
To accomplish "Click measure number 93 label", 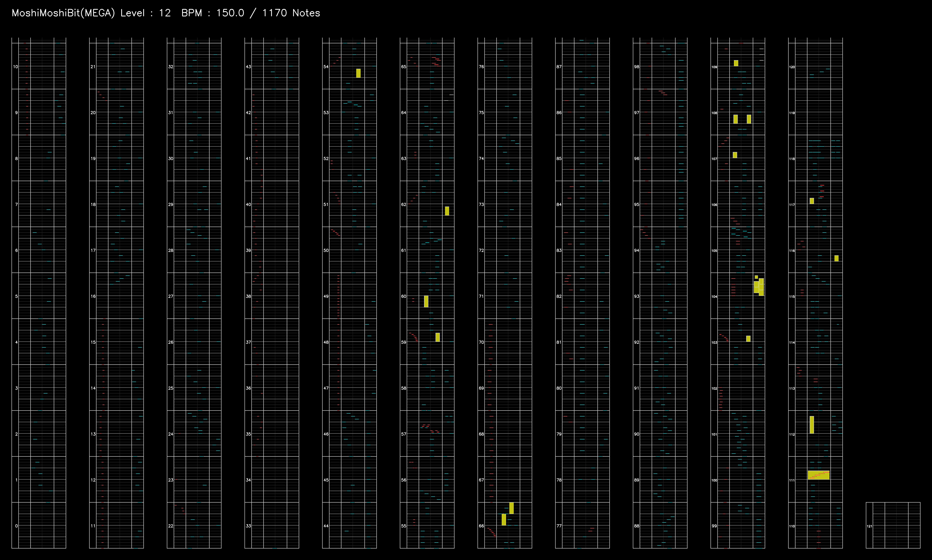I will 637,297.
